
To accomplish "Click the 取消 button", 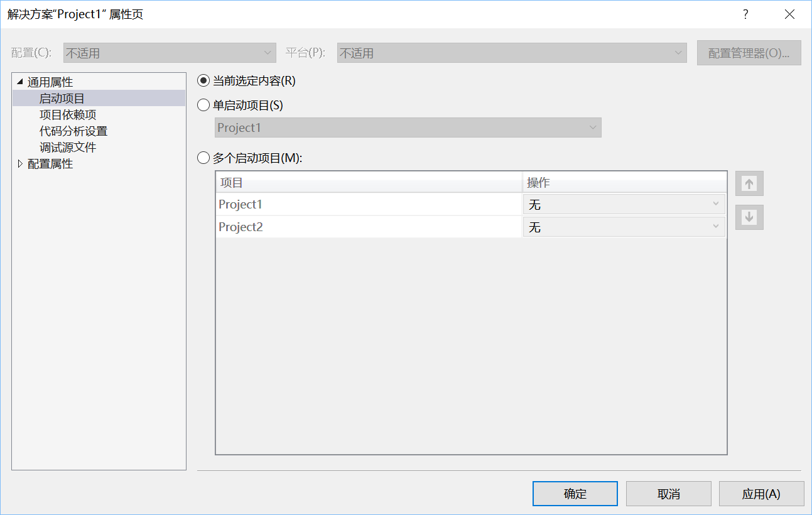I will (668, 494).
